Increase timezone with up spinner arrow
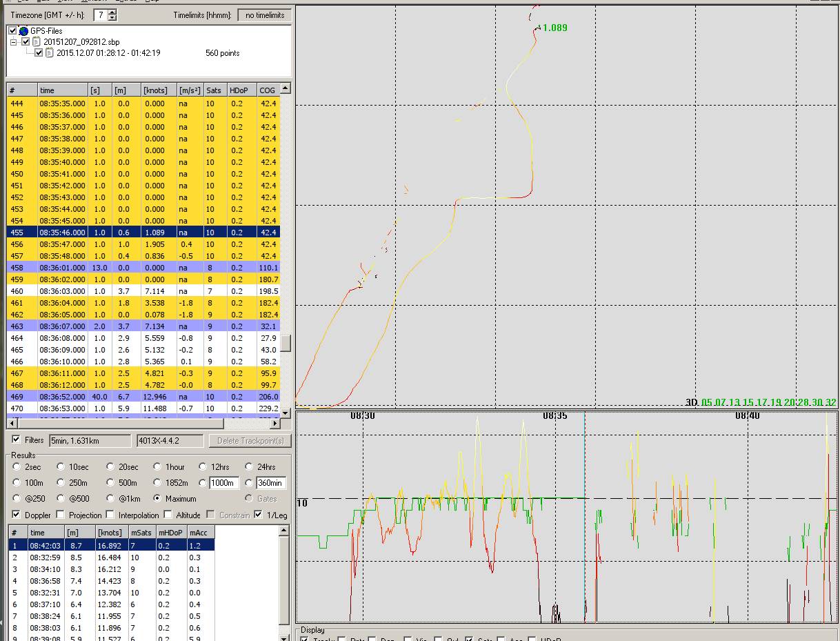The image size is (840, 641). [112, 12]
